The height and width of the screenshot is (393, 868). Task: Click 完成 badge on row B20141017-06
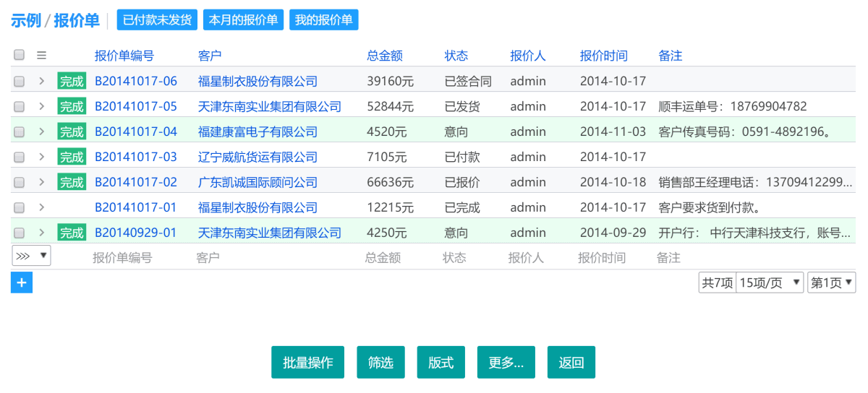pos(72,82)
